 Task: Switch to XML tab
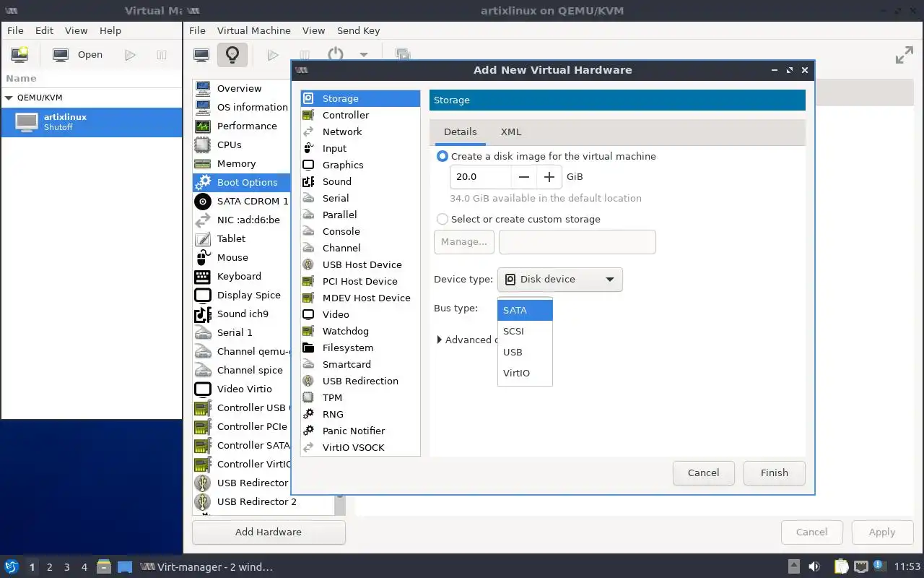click(511, 131)
